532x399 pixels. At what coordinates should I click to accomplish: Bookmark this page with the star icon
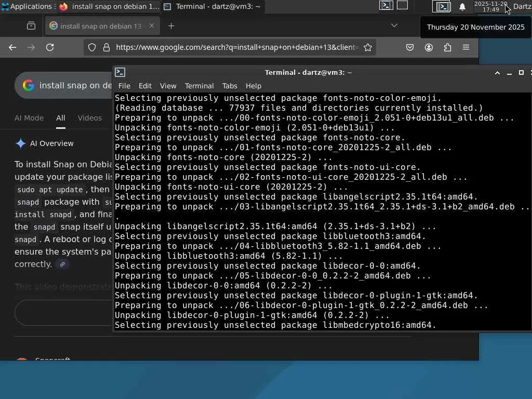point(368,47)
